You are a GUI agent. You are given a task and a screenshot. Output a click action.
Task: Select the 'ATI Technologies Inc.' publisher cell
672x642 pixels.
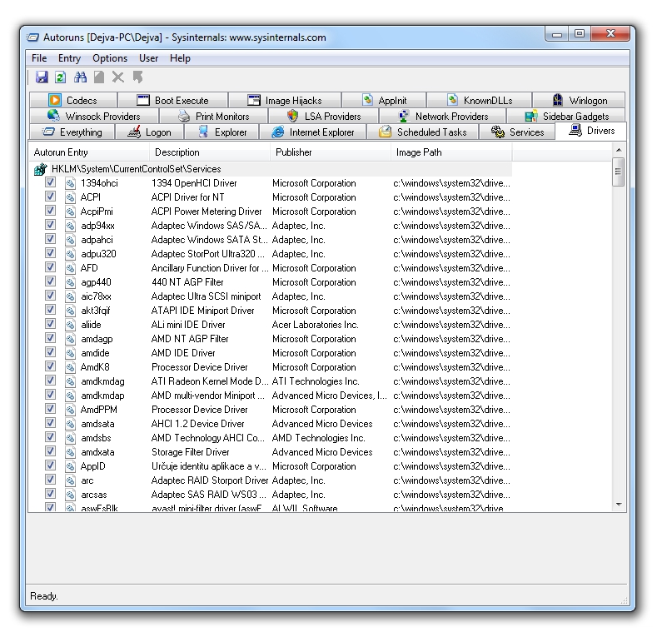(316, 381)
